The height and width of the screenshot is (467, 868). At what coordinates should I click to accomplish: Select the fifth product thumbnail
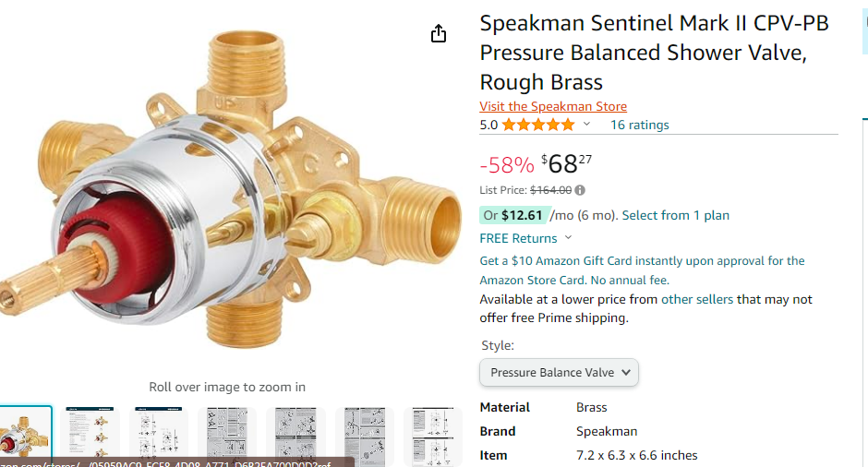click(295, 434)
